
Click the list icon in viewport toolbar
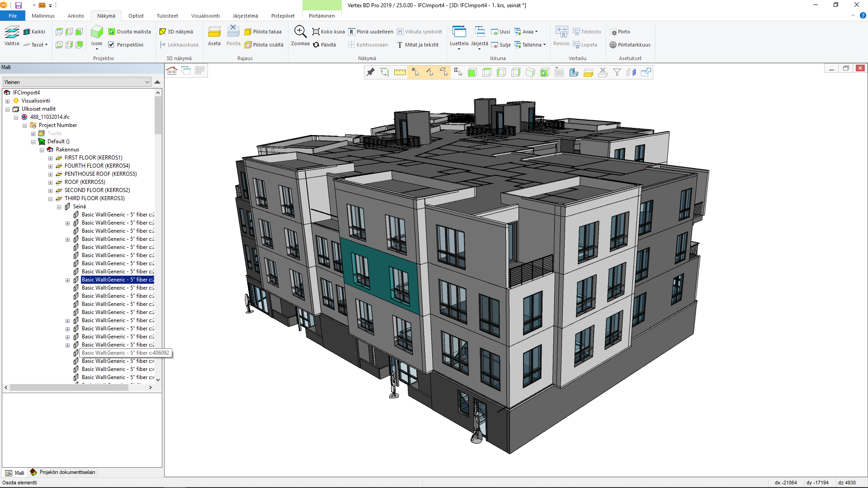[x=559, y=72]
